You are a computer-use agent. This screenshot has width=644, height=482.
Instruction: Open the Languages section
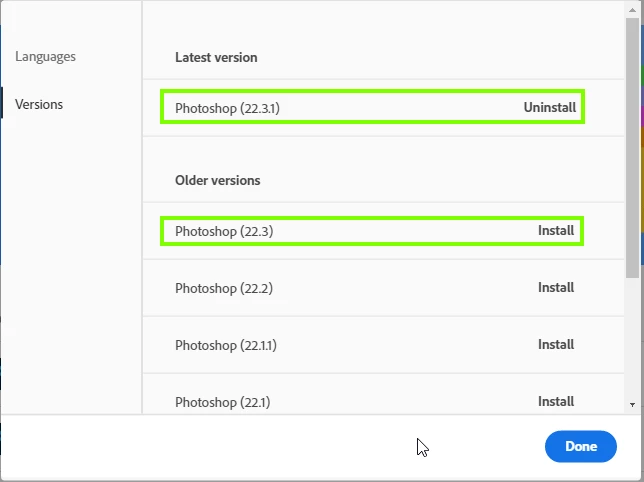[45, 57]
